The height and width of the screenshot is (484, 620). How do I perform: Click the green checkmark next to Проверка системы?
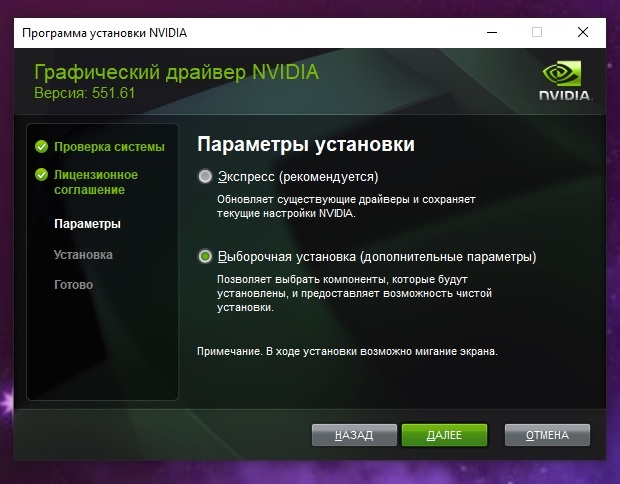point(41,147)
